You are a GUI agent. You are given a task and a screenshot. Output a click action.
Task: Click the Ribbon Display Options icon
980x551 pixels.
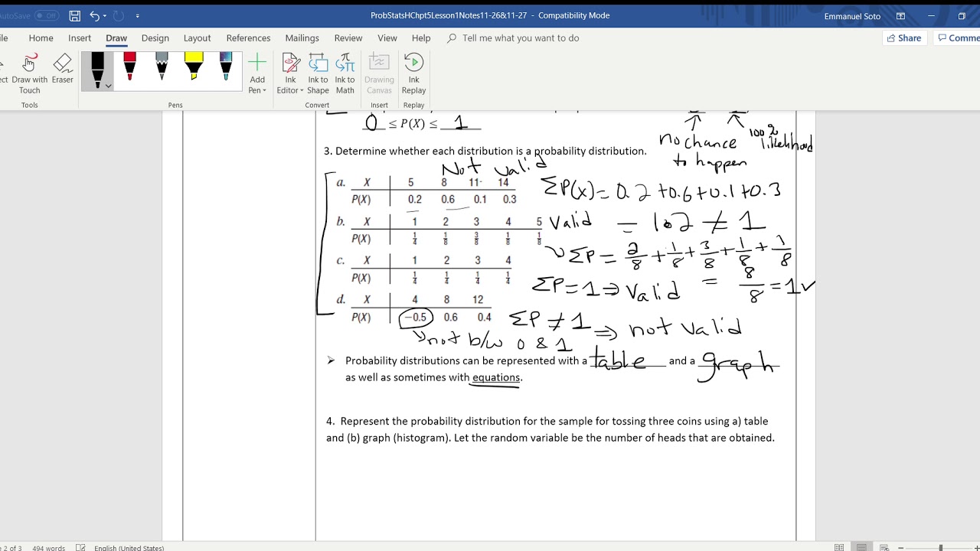[x=900, y=15]
